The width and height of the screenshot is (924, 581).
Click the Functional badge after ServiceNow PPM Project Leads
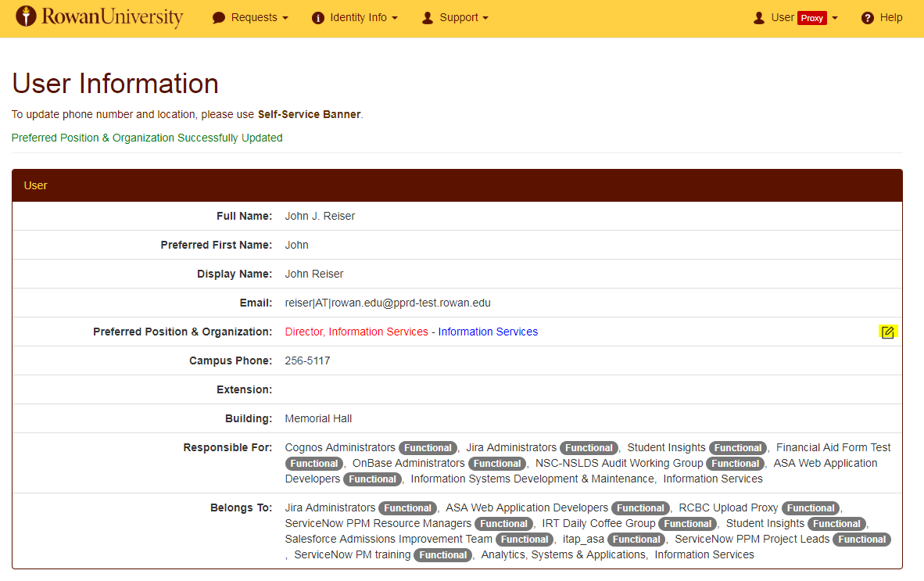pyautogui.click(x=862, y=539)
